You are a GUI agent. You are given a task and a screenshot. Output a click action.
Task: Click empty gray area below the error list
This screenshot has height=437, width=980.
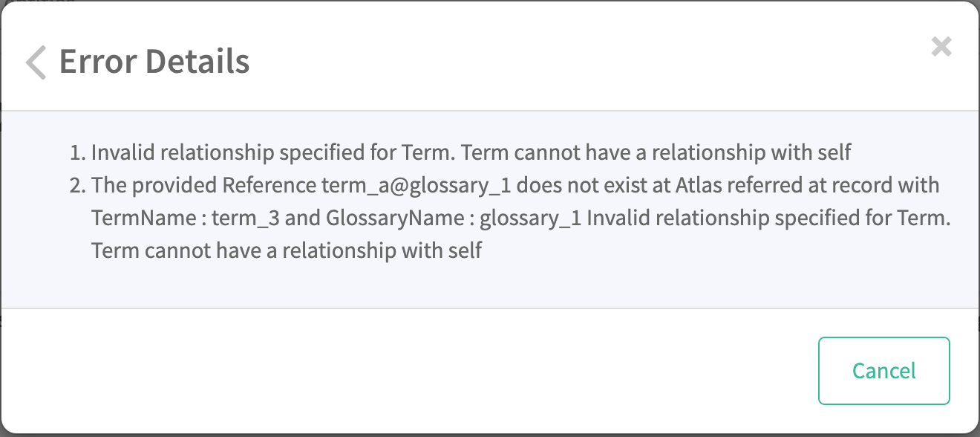490,286
